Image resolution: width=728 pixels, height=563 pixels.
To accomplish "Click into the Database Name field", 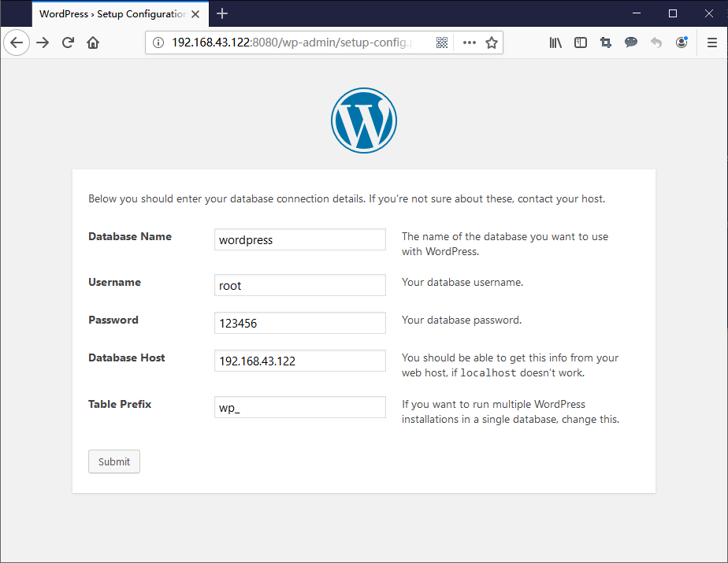I will (x=299, y=239).
